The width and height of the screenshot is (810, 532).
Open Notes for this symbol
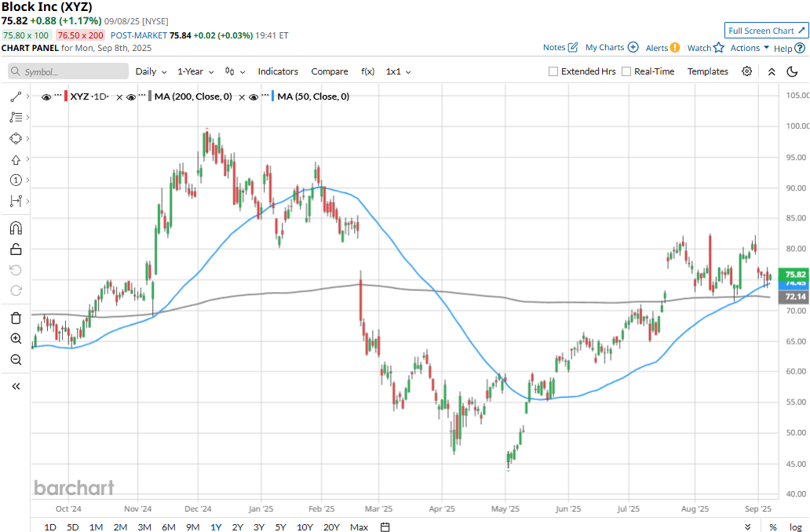560,48
